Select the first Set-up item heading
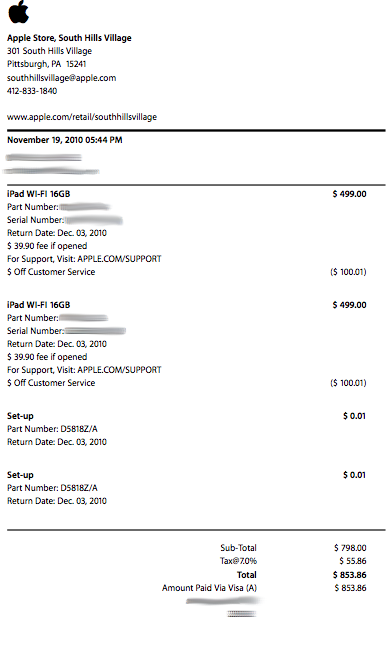 (x=20, y=416)
